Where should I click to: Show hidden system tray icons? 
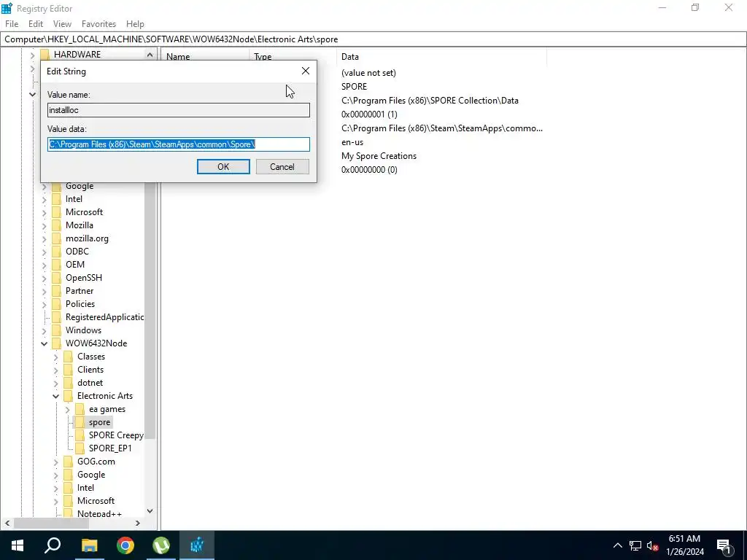pyautogui.click(x=617, y=545)
